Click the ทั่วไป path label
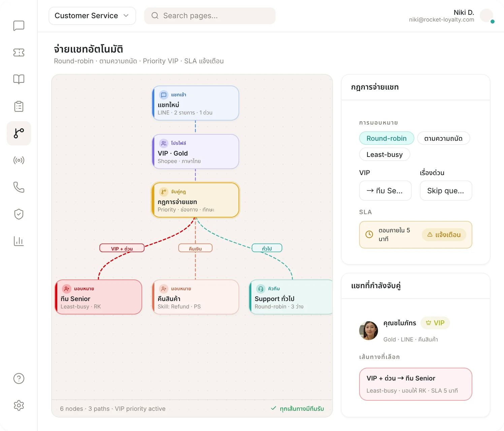The height and width of the screenshot is (431, 504). (x=267, y=248)
